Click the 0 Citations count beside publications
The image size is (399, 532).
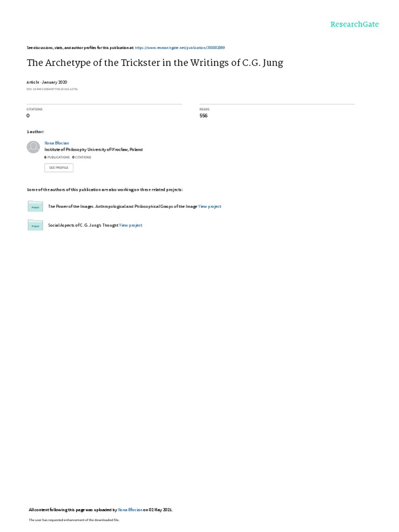tap(82, 157)
